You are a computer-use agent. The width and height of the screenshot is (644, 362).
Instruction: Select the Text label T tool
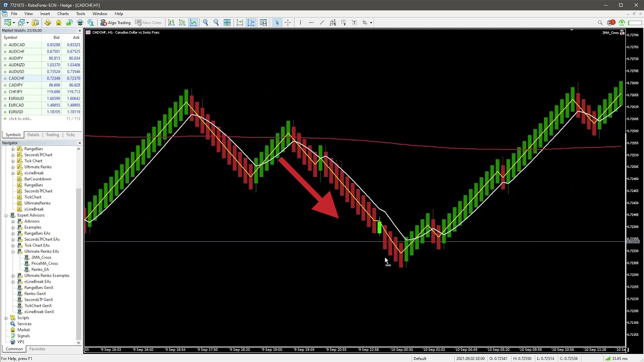point(354,23)
